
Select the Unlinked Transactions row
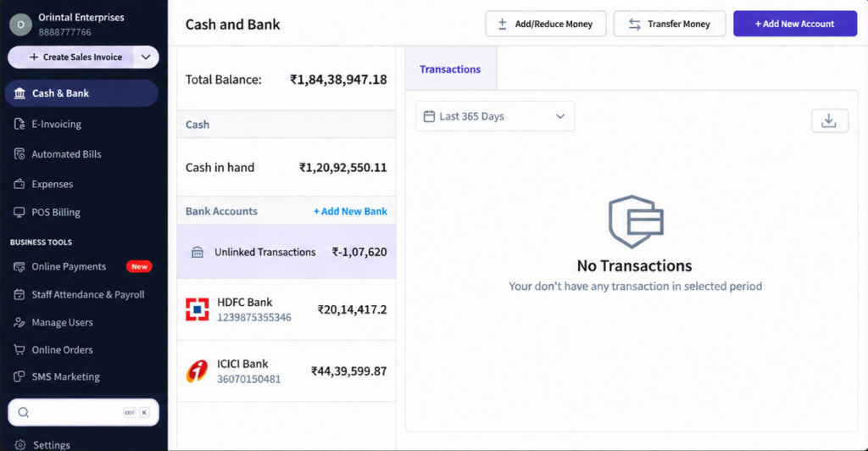click(x=287, y=253)
